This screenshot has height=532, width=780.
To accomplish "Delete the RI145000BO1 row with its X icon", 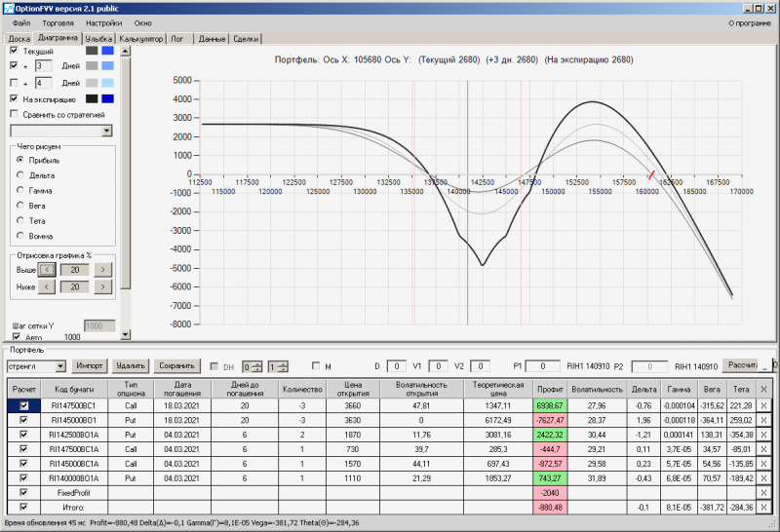I will pyautogui.click(x=763, y=420).
